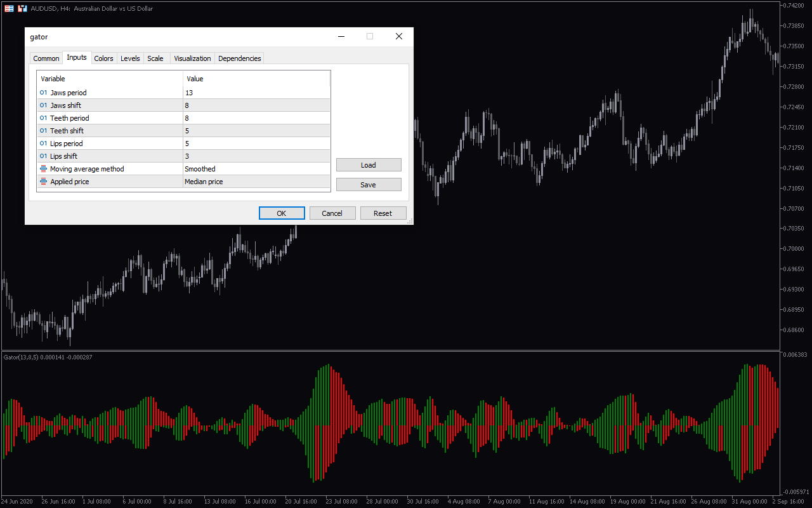Click the 0.006383 indicator scale value
812x508 pixels.
795,354
